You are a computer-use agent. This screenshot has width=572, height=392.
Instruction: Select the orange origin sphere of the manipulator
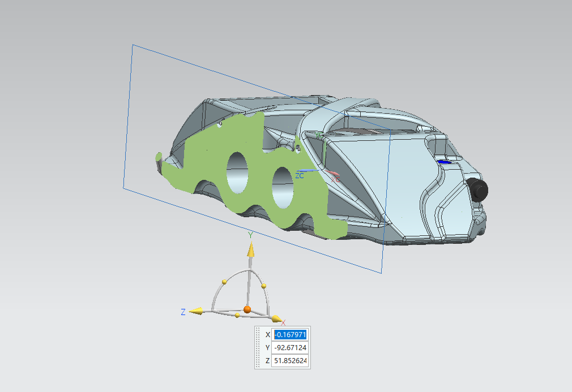pos(247,309)
